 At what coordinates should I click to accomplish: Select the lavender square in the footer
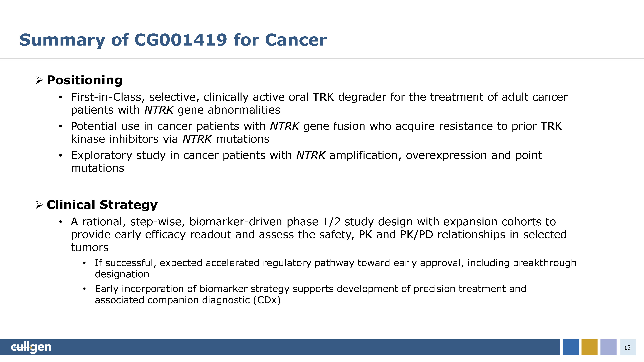click(608, 347)
